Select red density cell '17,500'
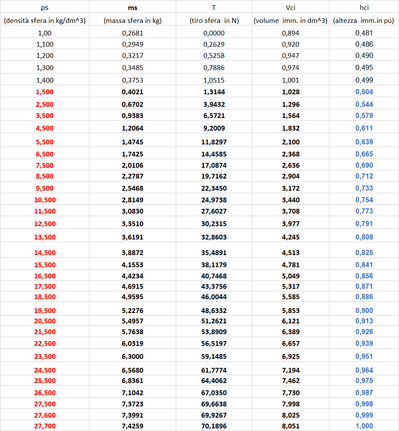Screen dimensions: 399x431 tap(45, 286)
